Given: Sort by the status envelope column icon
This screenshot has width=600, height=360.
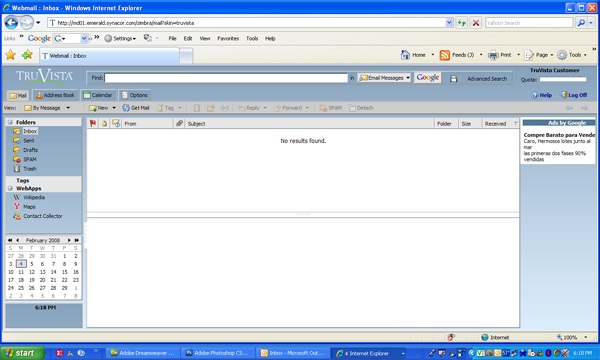Looking at the screenshot, I should click(x=116, y=123).
